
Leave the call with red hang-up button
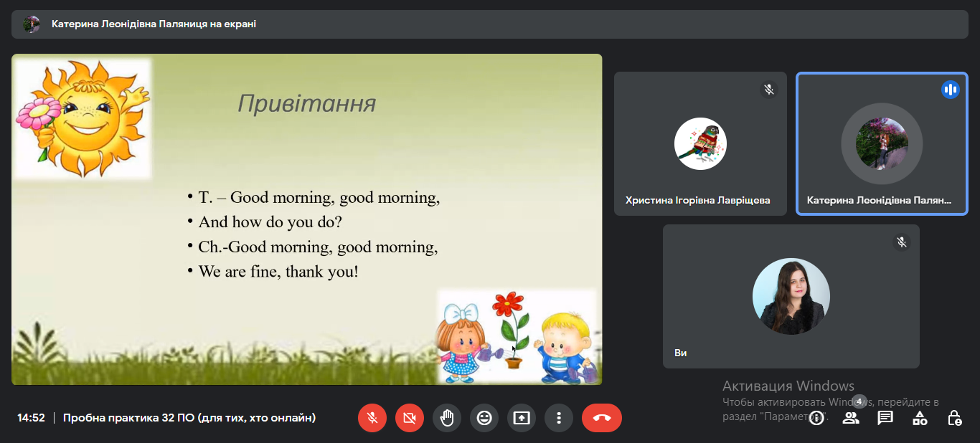602,418
